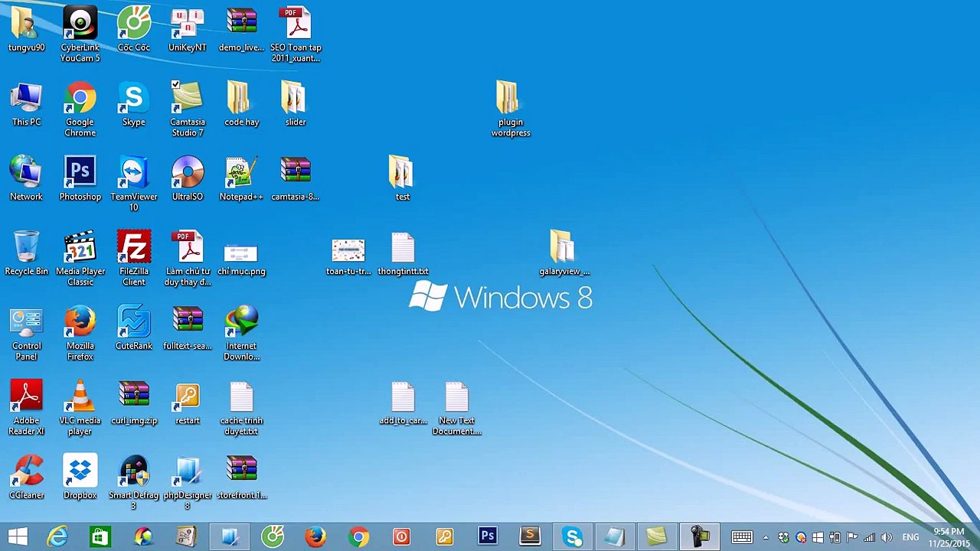
Task: Select the FileZilla Client shortcut
Action: pos(134,258)
